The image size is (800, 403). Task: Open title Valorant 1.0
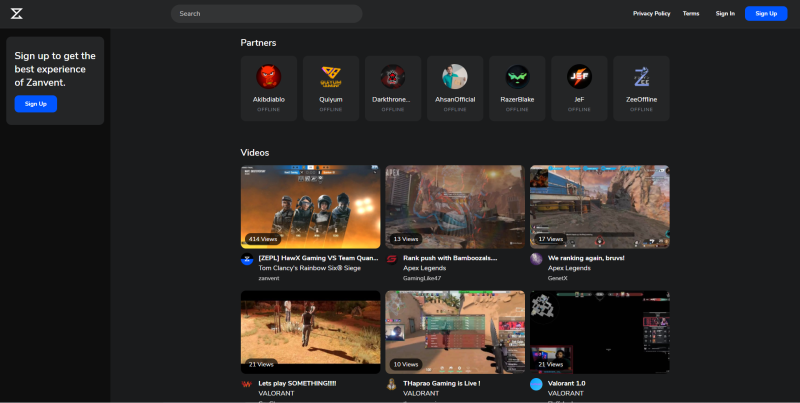click(567, 383)
